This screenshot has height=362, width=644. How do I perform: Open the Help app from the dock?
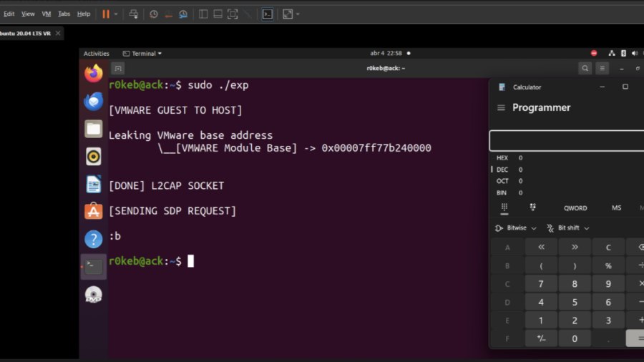pos(94,239)
